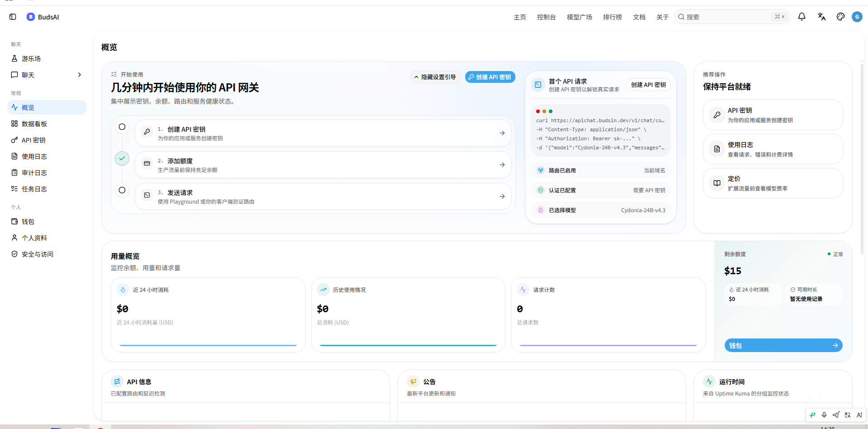The width and height of the screenshot is (868, 429).
Task: Open 数据看板 in the sidebar
Action: pos(47,124)
